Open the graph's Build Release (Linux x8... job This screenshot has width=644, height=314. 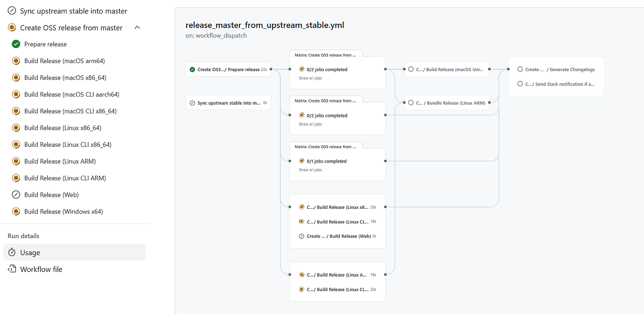tap(338, 207)
